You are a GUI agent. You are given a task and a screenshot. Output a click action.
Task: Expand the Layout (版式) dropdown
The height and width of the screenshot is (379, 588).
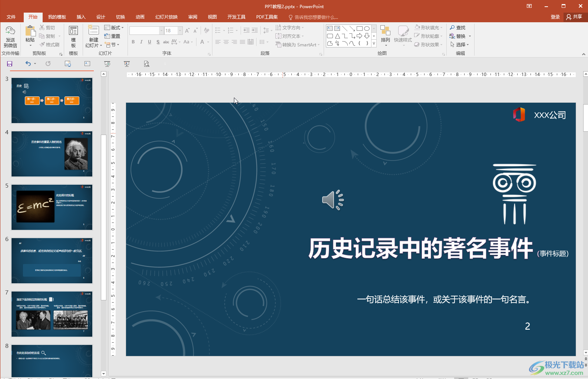point(114,27)
